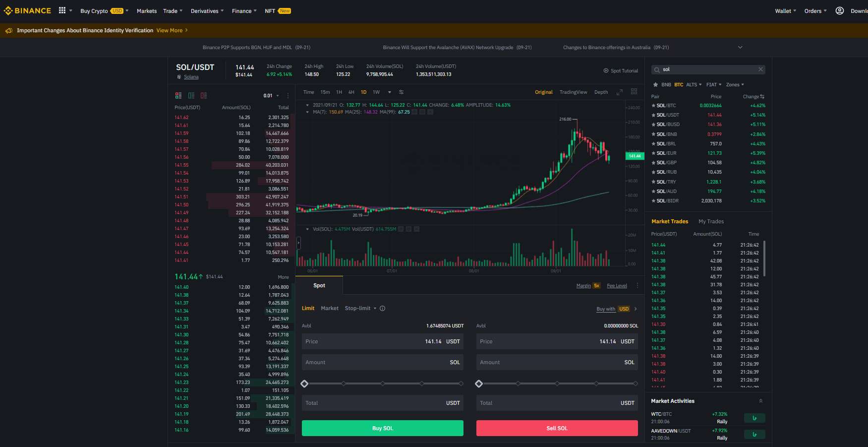Click the announcement megaphone icon
Screen dimensions: 868x447
point(9,31)
